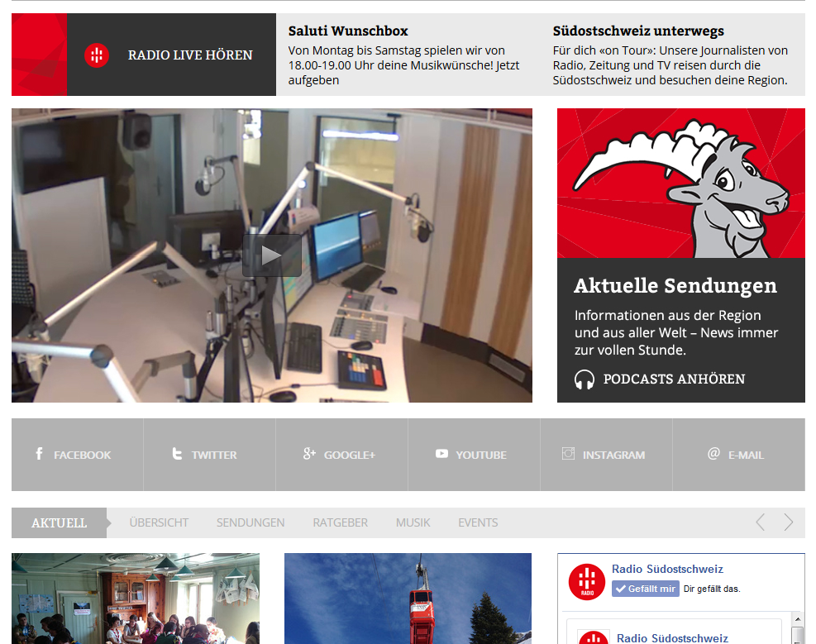Viewport: 816px width, 644px height.
Task: Open the Twitter social button
Action: click(x=210, y=455)
